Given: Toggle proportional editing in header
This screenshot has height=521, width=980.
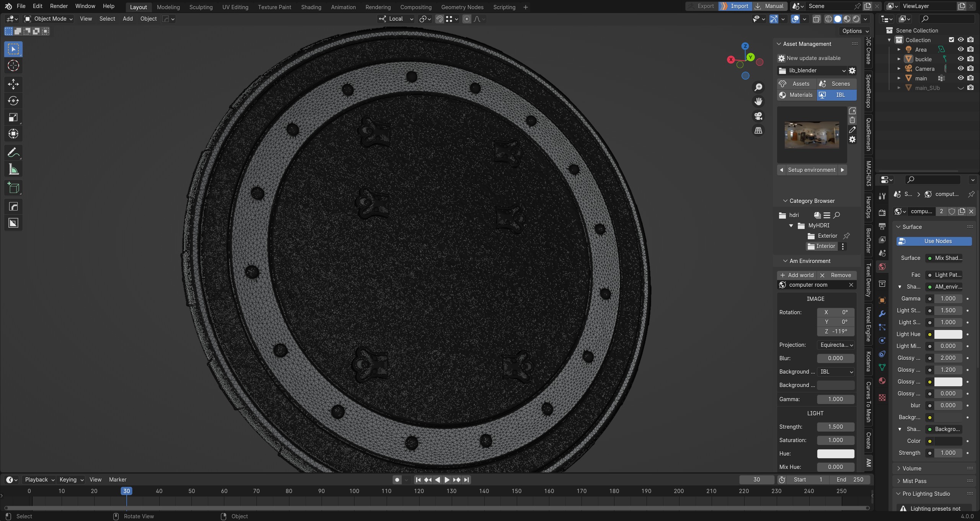Looking at the screenshot, I should [467, 19].
